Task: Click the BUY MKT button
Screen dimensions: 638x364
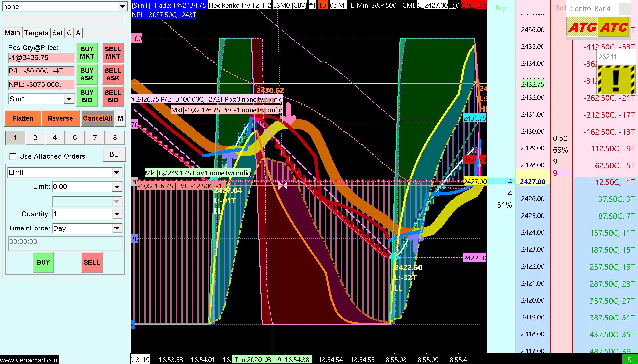Action: point(87,53)
